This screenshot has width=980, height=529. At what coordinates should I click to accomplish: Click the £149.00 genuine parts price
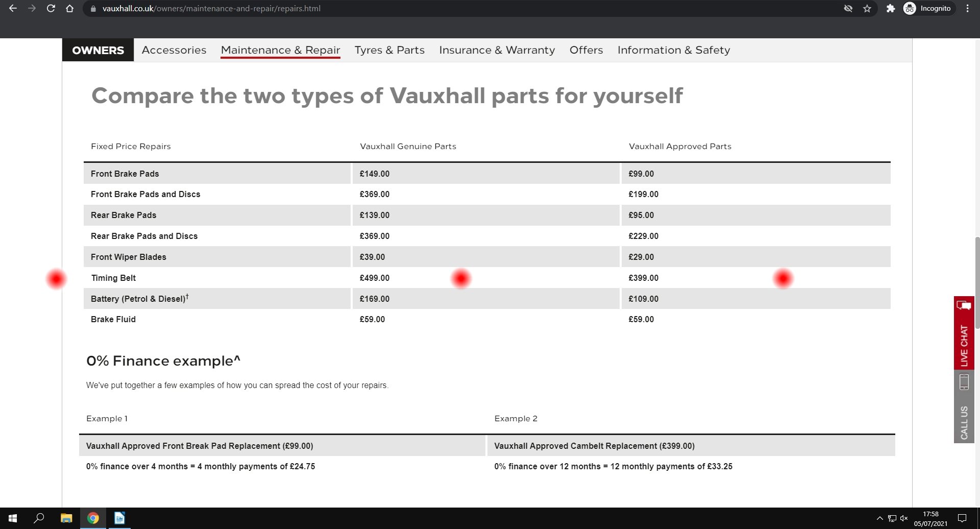[375, 174]
